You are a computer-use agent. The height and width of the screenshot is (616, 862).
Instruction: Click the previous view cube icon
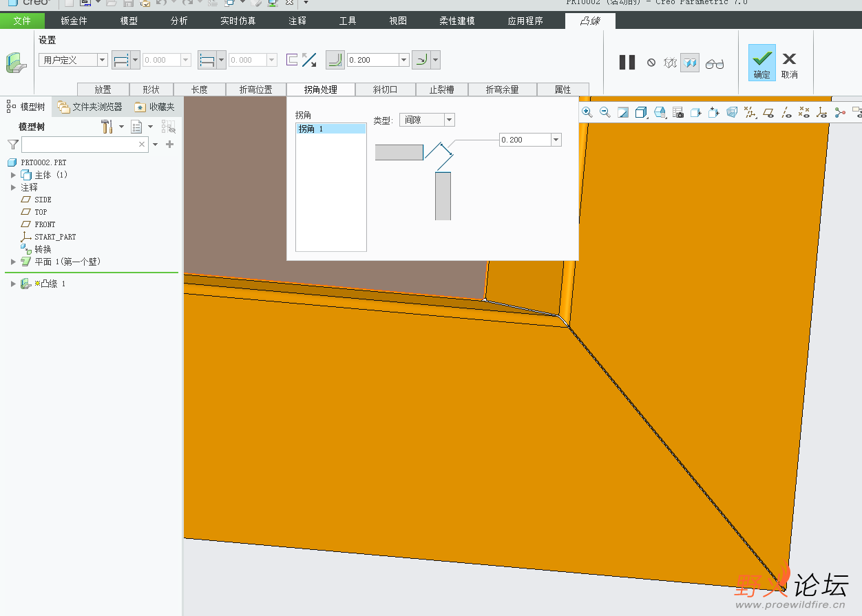click(x=696, y=112)
